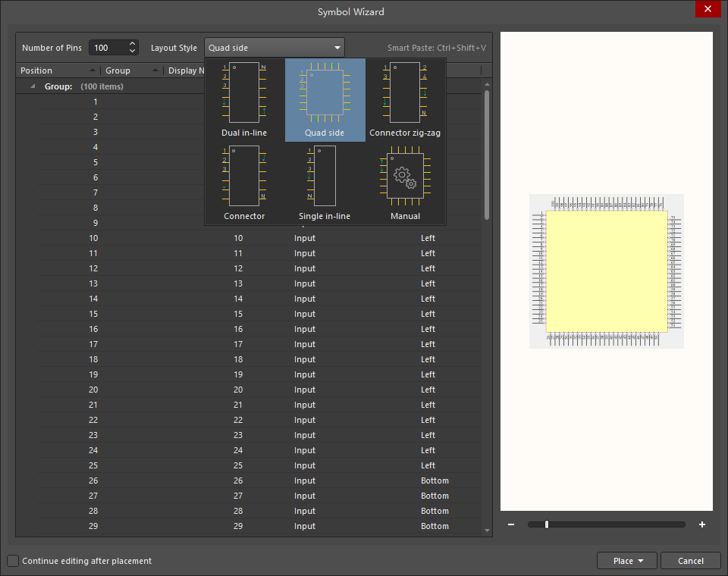Viewport: 728px width, 576px height.
Task: Sort by the Position column header
Action: tap(57, 70)
